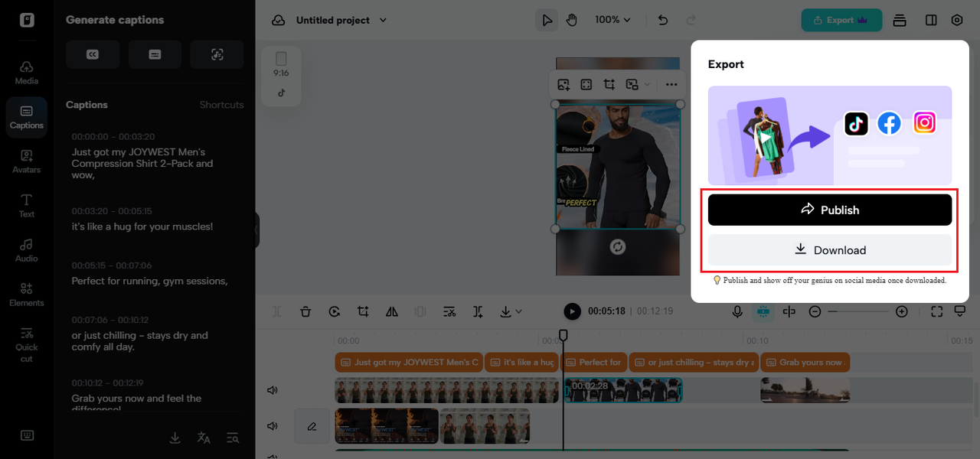Click the find and replace captions icon

(233, 438)
